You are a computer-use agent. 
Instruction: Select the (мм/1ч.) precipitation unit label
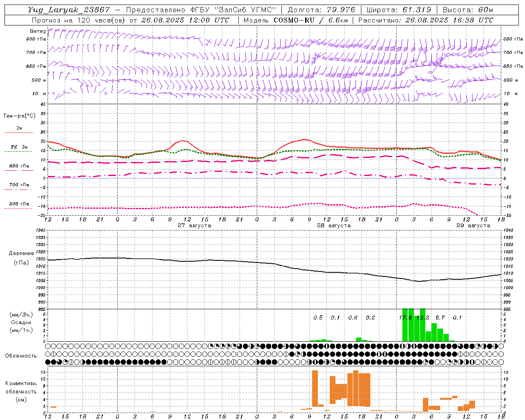[x=21, y=330]
